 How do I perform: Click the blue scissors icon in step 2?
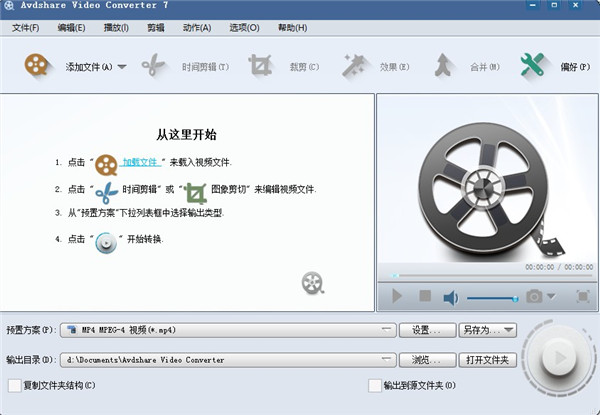[x=107, y=193]
